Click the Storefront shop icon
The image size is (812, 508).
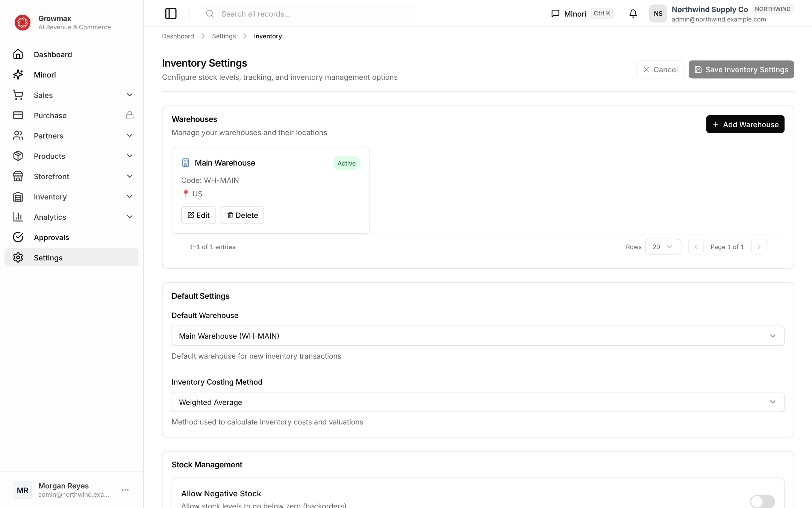click(18, 176)
